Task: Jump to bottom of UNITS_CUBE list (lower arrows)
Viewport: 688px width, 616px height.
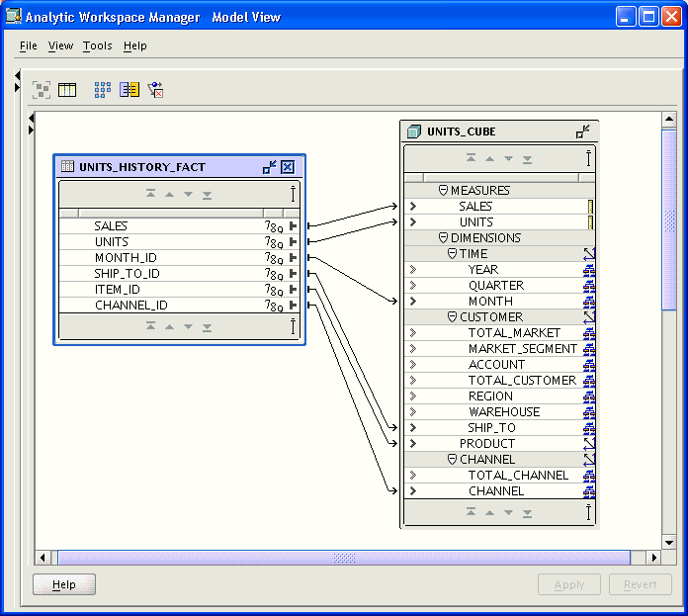Action: click(528, 513)
